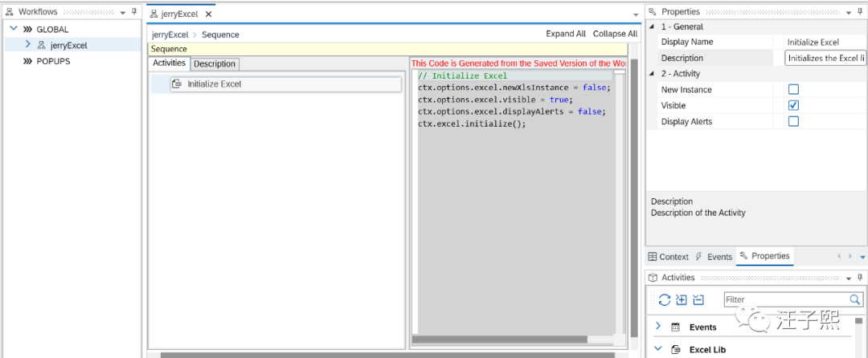Click the tab strip right arrow

(x=850, y=256)
